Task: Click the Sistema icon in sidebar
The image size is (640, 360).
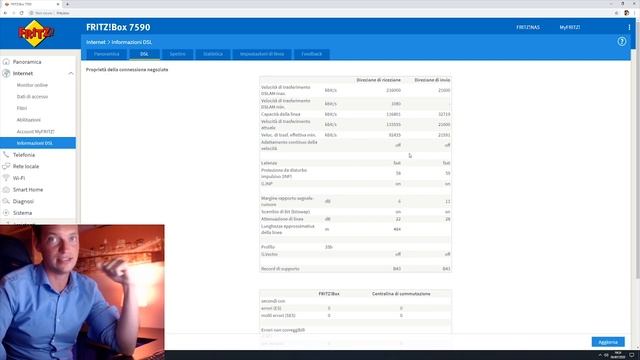Action: [x=6, y=213]
